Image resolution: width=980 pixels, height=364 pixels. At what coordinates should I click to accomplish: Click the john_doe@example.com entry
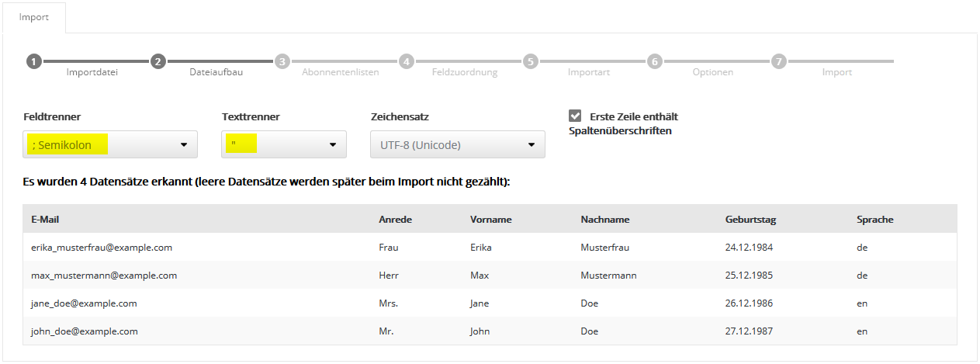85,331
